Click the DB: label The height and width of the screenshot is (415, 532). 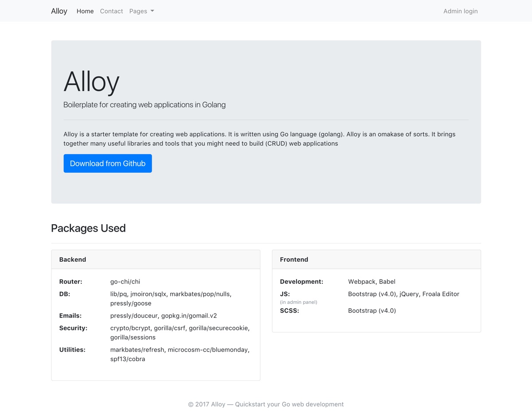(65, 294)
